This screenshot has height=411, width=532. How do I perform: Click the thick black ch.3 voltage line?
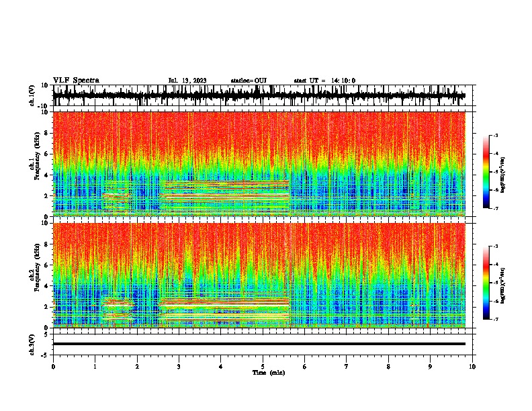pyautogui.click(x=259, y=344)
